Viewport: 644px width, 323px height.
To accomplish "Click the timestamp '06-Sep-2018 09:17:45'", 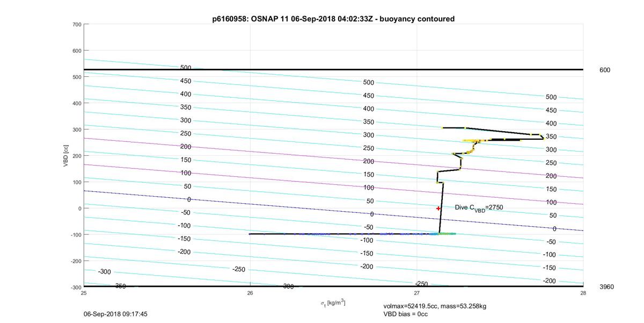I will pyautogui.click(x=116, y=314).
